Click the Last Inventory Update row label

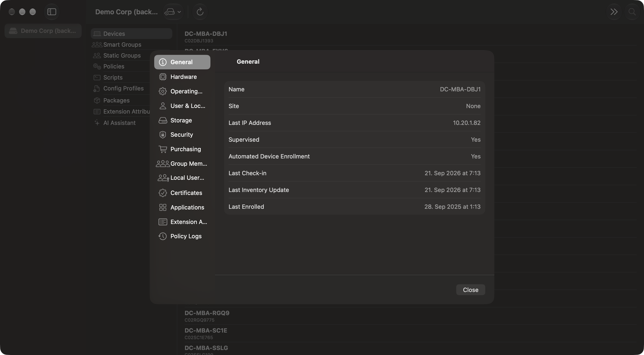(x=259, y=190)
